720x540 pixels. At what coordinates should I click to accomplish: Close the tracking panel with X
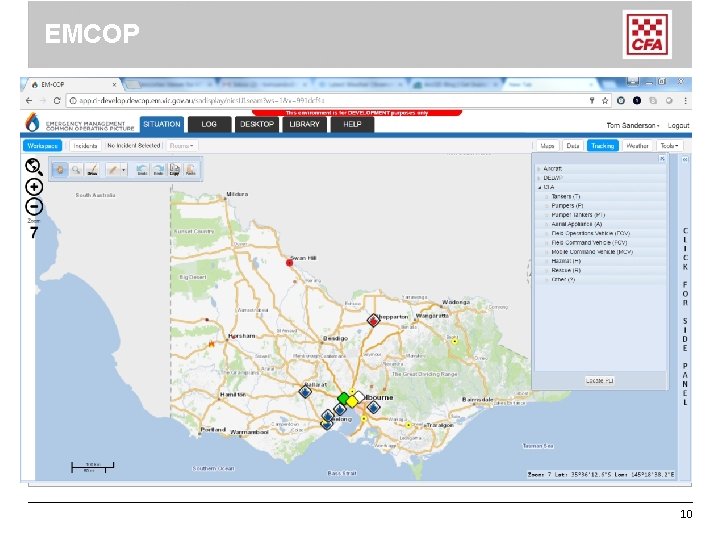(x=662, y=158)
